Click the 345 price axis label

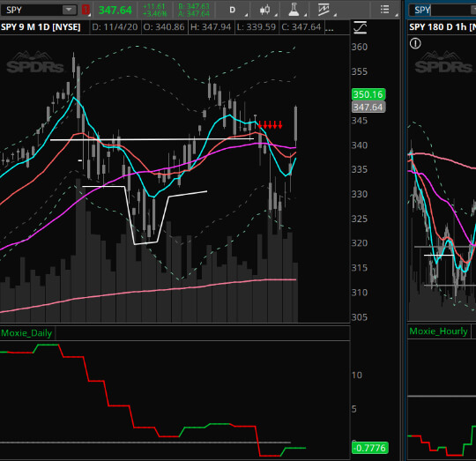(x=360, y=121)
